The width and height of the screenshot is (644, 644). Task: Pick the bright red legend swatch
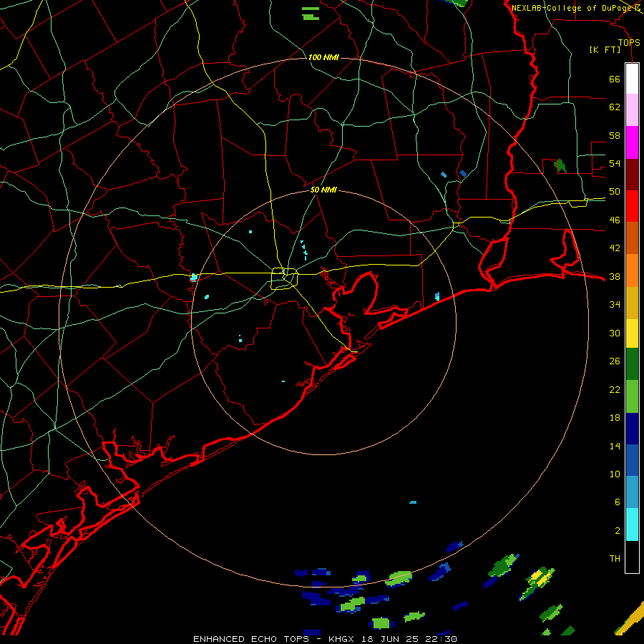point(632,206)
